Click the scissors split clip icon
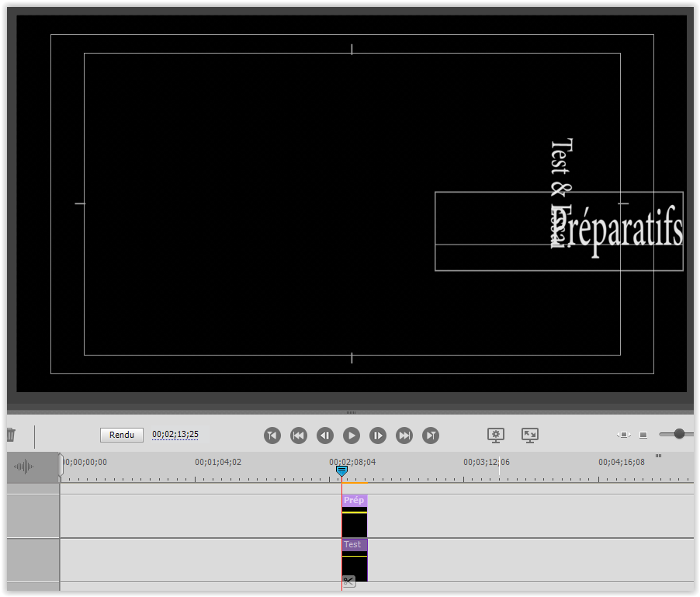This screenshot has width=700, height=597. click(348, 581)
